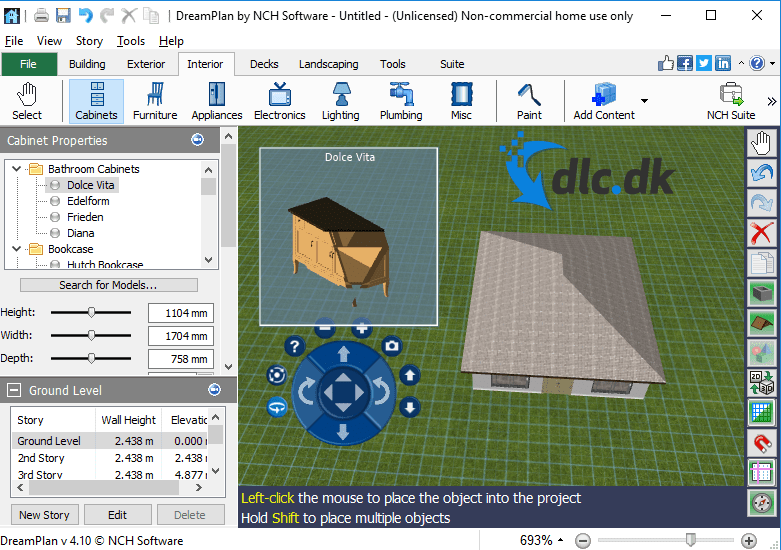Click the LinkedIn share icon
This screenshot has height=550, width=781.
(x=723, y=63)
